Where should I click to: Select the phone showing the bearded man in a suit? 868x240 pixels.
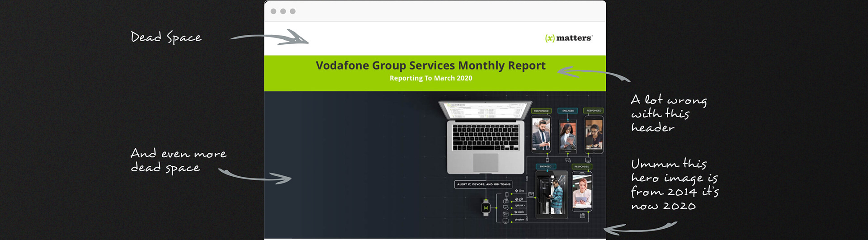(541, 134)
